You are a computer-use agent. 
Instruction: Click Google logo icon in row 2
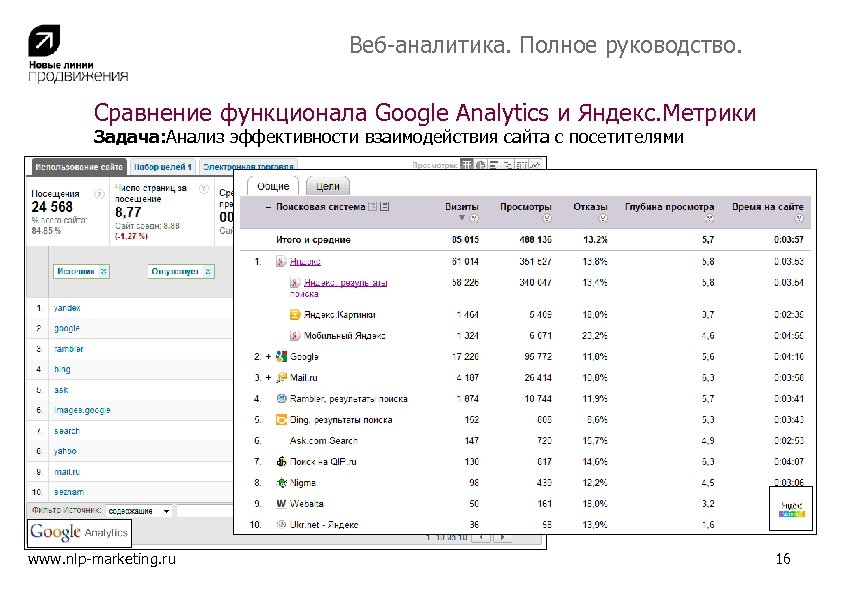click(x=281, y=356)
